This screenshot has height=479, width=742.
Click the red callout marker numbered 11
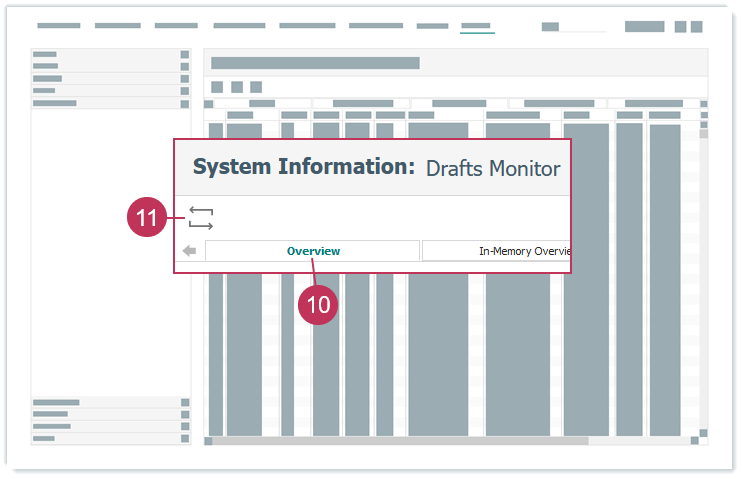pos(147,217)
